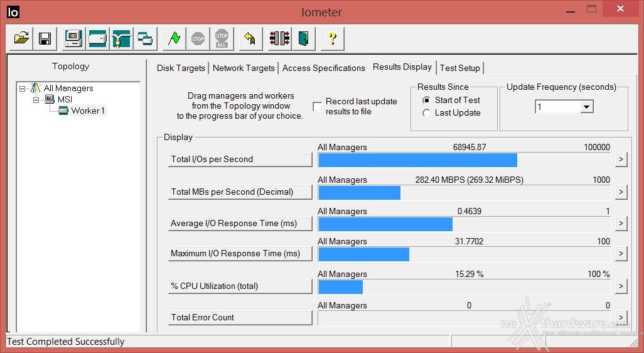The image size is (644, 353).
Task: Click % CPU Utilization (total) button
Action: click(240, 286)
